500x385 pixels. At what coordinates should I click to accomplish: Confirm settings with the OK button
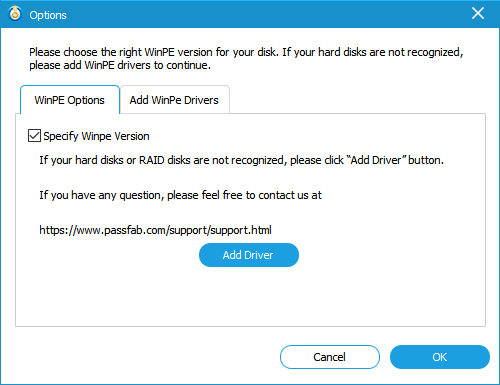click(440, 357)
